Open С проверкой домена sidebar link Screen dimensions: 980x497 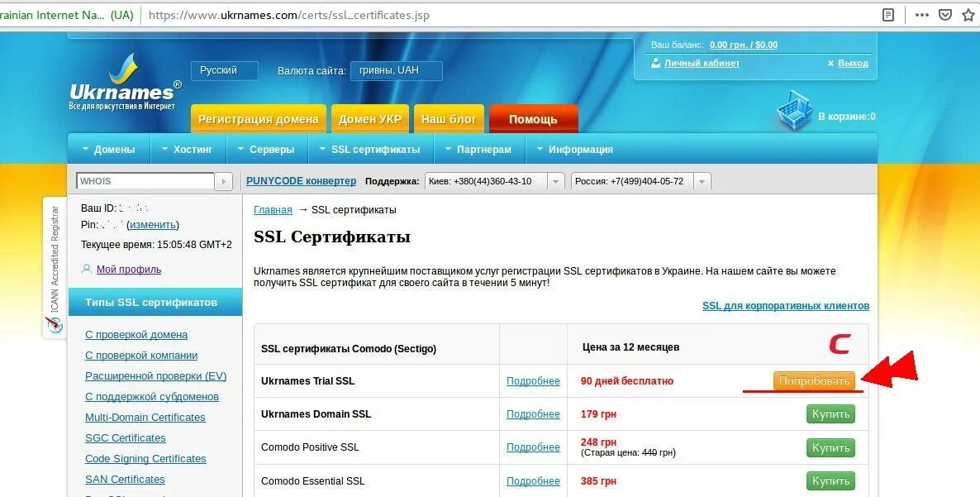(136, 334)
